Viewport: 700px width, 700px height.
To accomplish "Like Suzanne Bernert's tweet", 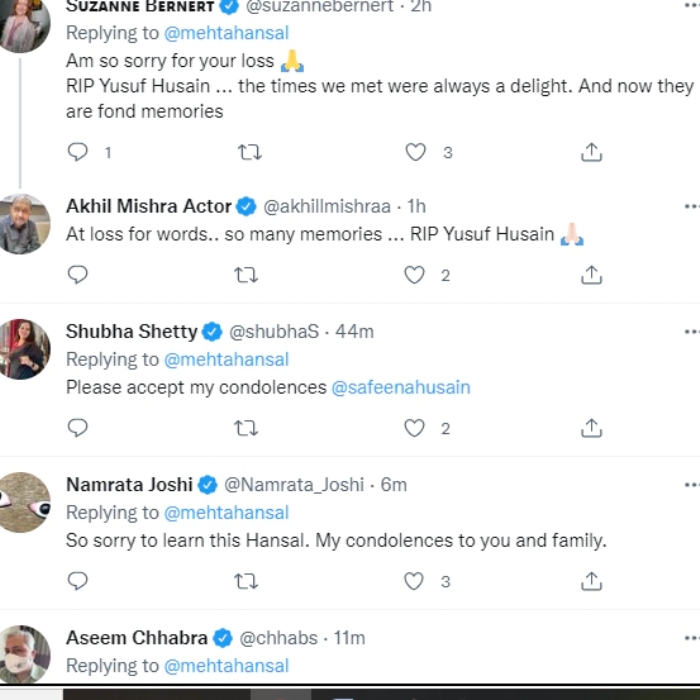I will click(415, 152).
